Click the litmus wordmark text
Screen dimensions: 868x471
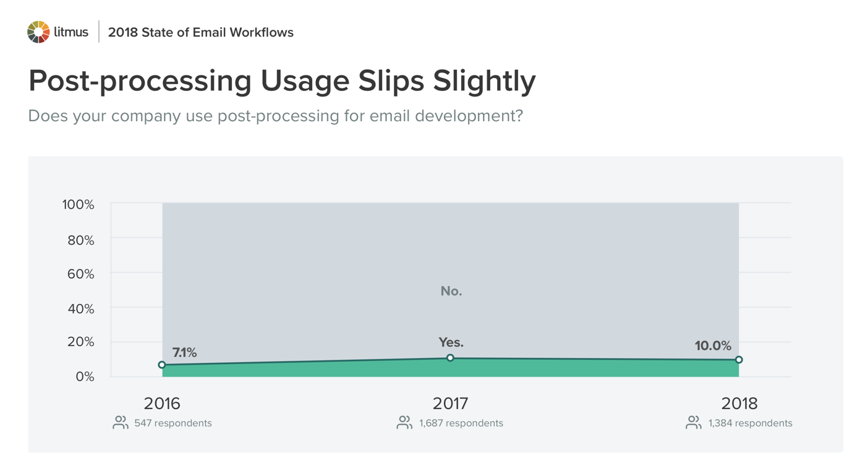click(x=71, y=32)
